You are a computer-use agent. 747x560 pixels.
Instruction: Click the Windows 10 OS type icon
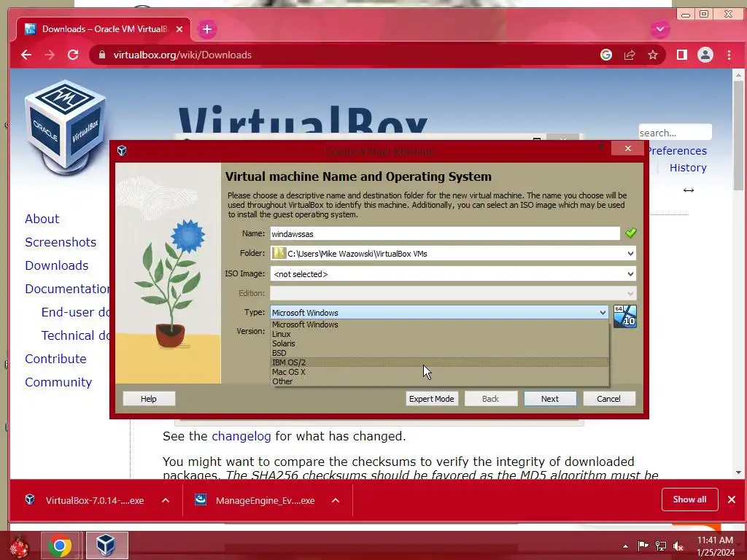(624, 316)
